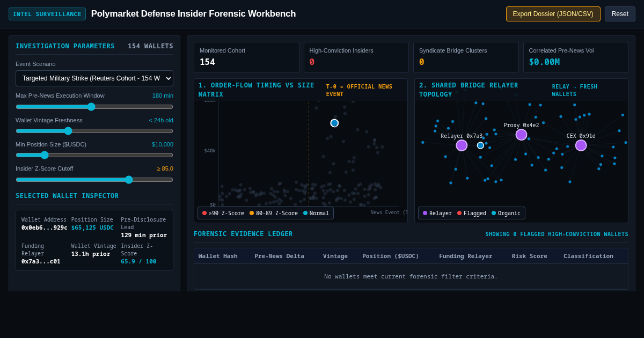644x338 pixels.
Task: Click the Monitored Cohort stat card
Action: [246, 57]
